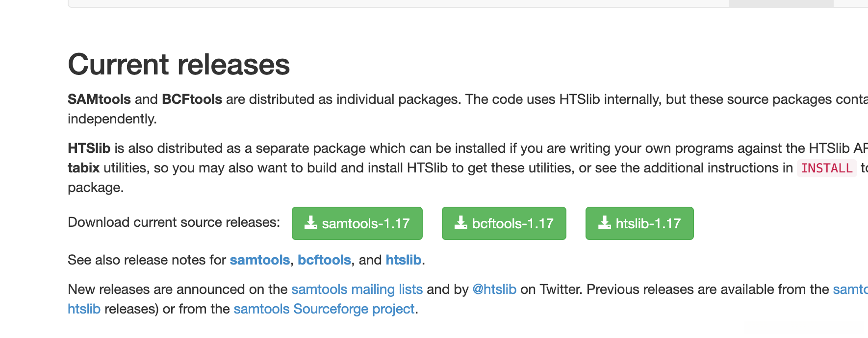Image resolution: width=868 pixels, height=338 pixels.
Task: Click the download icon on htslib-1.17 button
Action: click(605, 223)
